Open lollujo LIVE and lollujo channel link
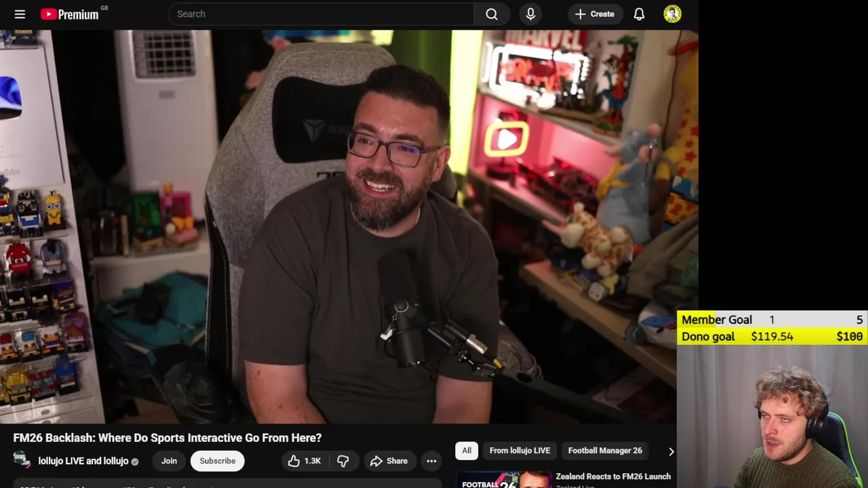The width and height of the screenshot is (868, 488). point(83,461)
